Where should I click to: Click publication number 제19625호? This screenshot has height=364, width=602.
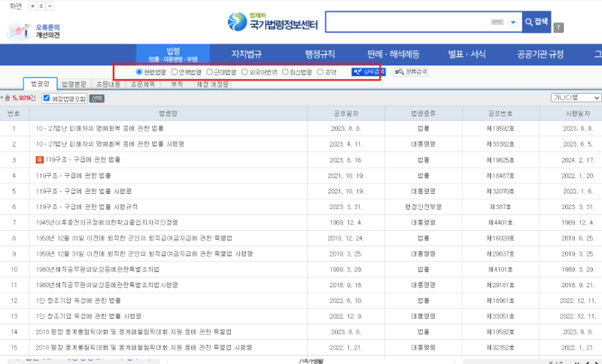pos(500,160)
